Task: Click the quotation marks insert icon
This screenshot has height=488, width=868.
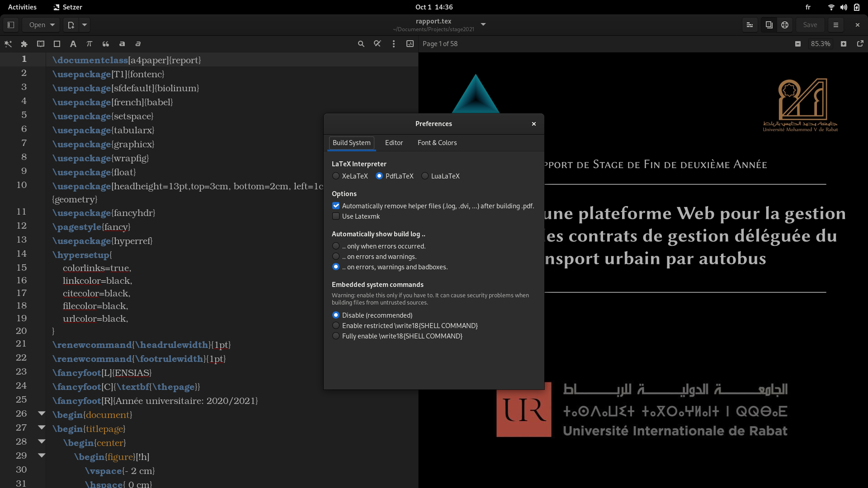Action: point(105,44)
